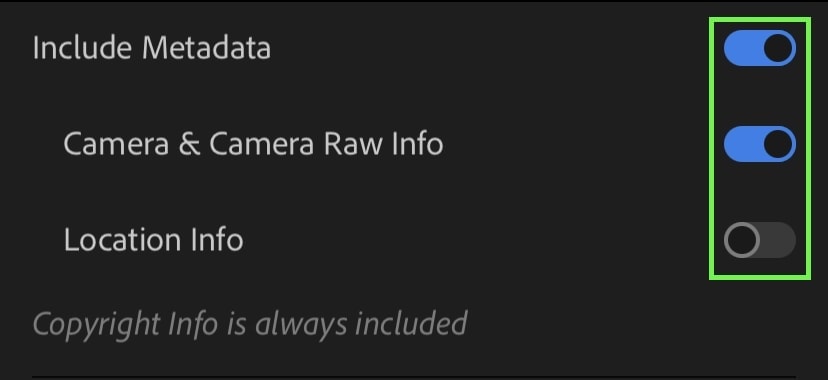Viewport: 828px width, 380px height.
Task: Disable the Camera & Camera Raw Info toggle
Action: click(x=759, y=144)
